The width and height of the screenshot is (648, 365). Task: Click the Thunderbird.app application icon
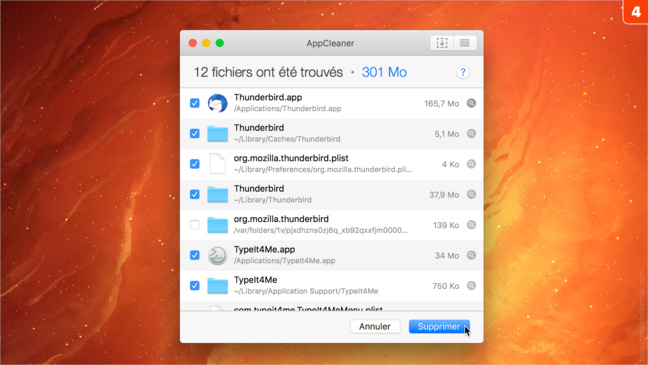tap(217, 103)
